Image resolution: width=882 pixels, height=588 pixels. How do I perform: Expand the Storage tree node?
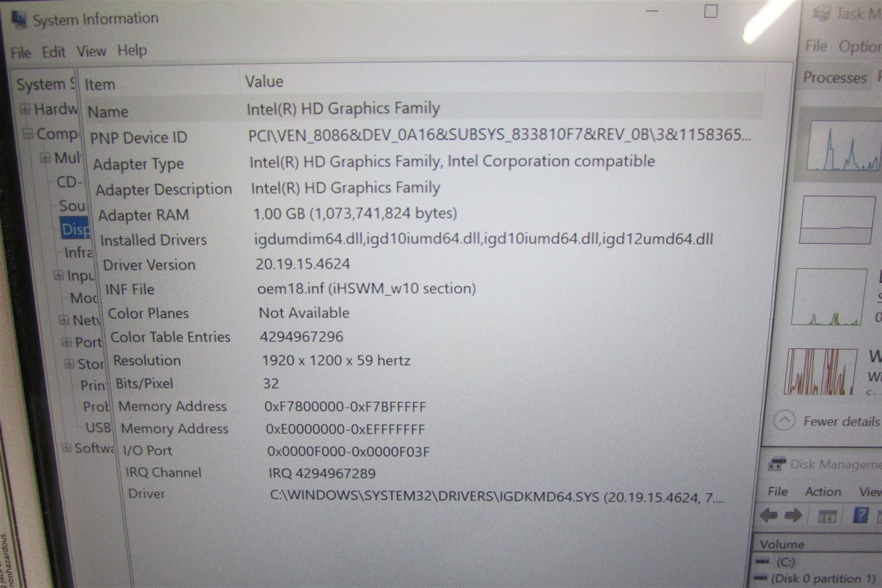click(69, 364)
